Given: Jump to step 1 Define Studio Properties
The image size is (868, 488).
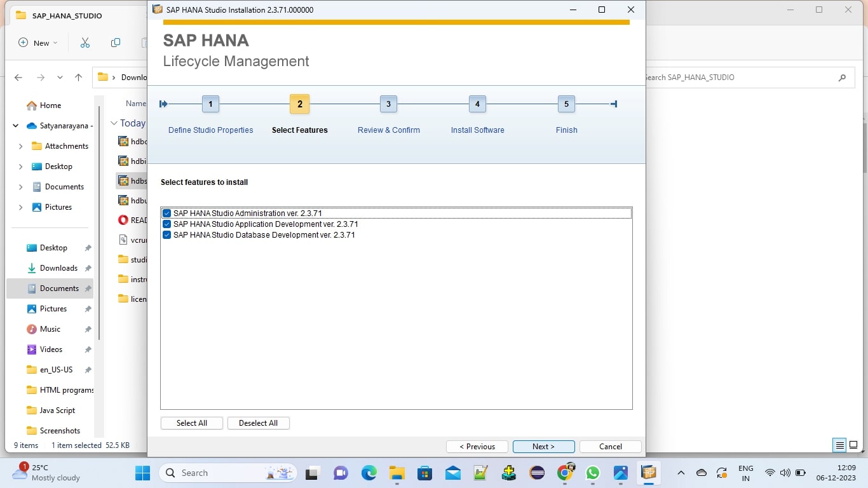Looking at the screenshot, I should pos(210,104).
